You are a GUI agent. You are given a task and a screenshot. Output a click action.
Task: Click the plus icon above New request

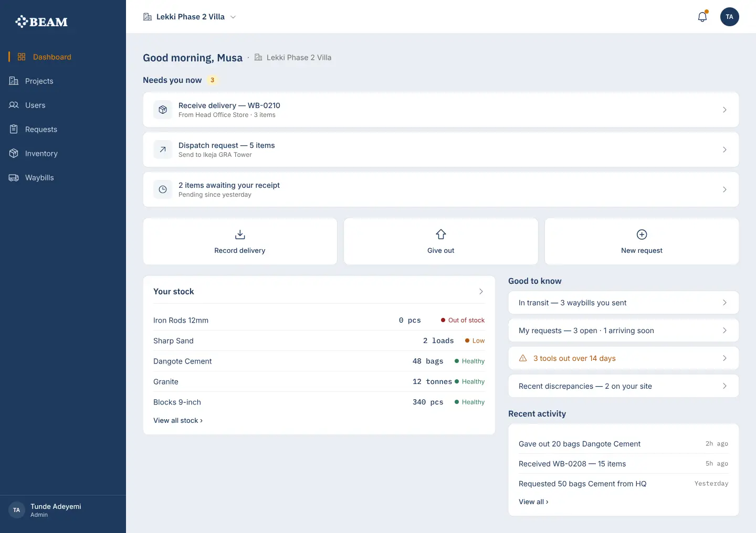click(642, 234)
